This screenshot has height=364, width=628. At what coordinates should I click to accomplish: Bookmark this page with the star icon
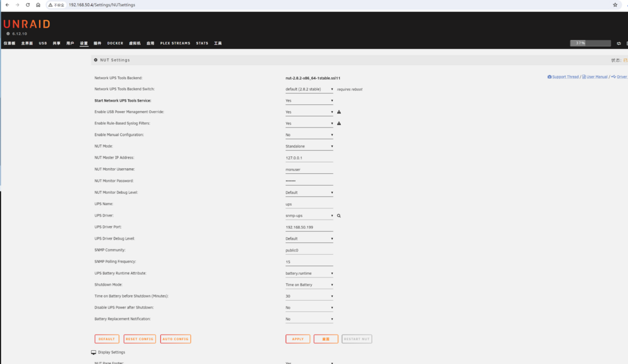tap(615, 5)
